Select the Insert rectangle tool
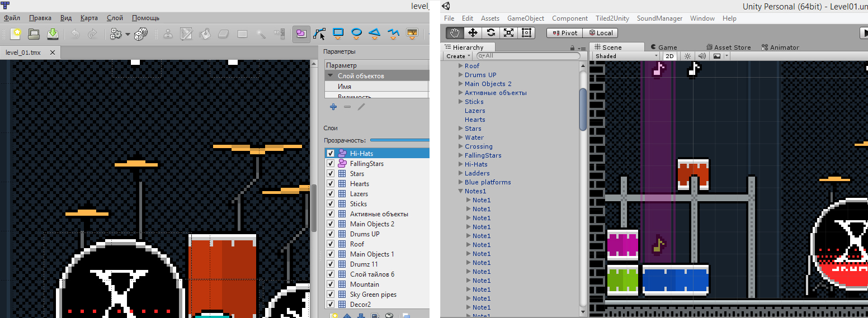The width and height of the screenshot is (868, 318). coord(338,34)
